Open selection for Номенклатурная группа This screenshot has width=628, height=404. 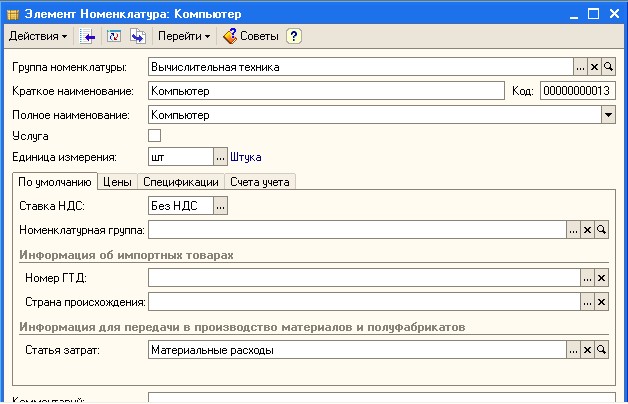573,230
